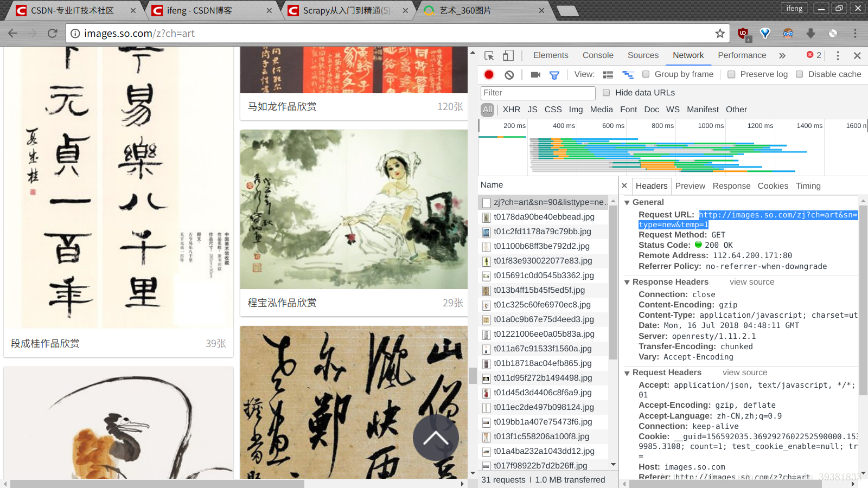Select request t0178da90be40ebbead.jpg
Screen dimensions: 868x488
coord(543,217)
